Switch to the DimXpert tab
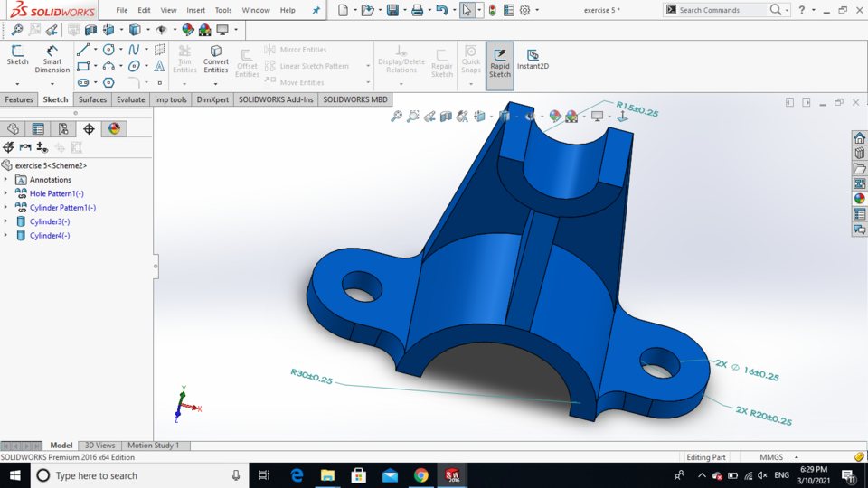 click(x=212, y=99)
